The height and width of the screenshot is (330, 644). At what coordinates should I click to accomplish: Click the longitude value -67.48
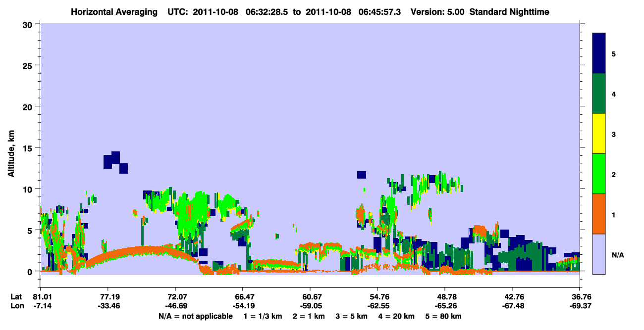[x=512, y=305]
